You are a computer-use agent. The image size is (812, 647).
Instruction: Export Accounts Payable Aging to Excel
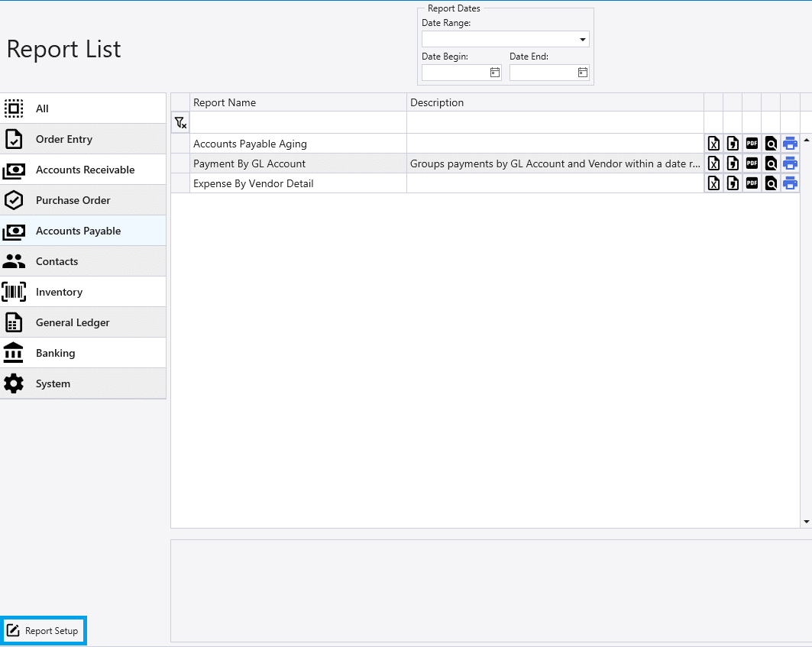713,144
